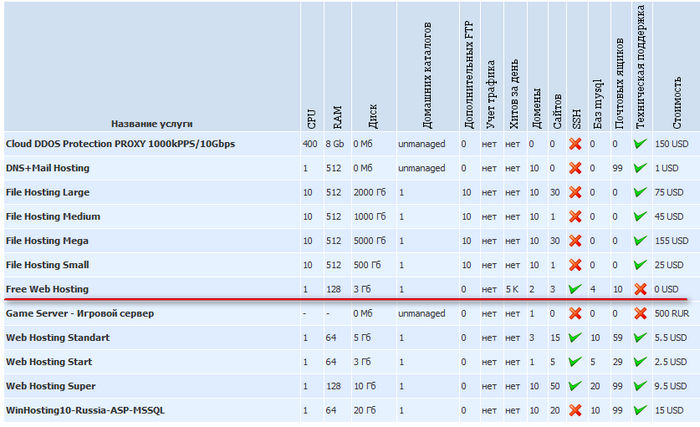Image resolution: width=700 pixels, height=427 pixels.
Task: Click the 2000 Гб disk value
Action: click(370, 193)
